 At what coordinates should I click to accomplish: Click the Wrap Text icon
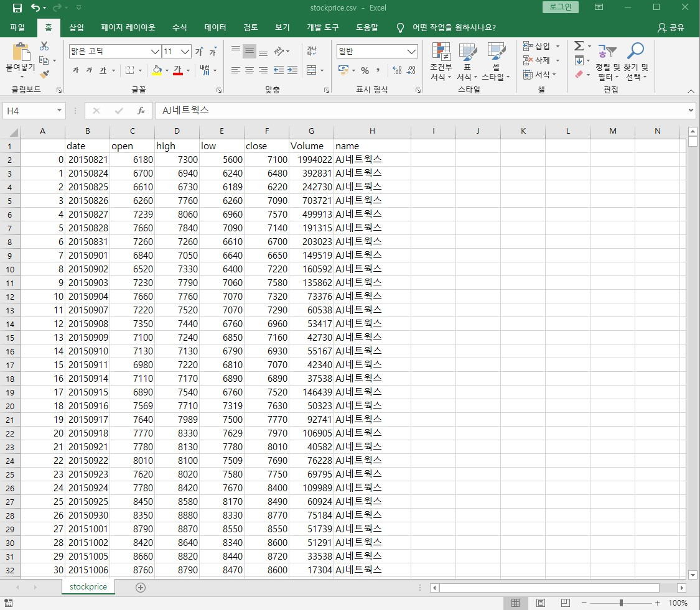pyautogui.click(x=312, y=52)
